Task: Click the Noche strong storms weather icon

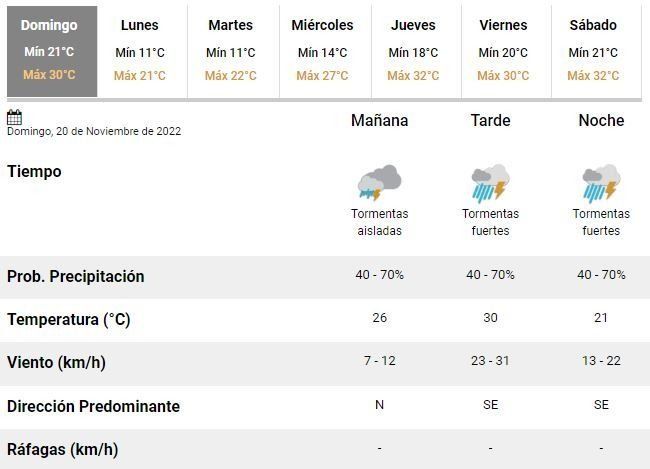Action: pos(601,183)
